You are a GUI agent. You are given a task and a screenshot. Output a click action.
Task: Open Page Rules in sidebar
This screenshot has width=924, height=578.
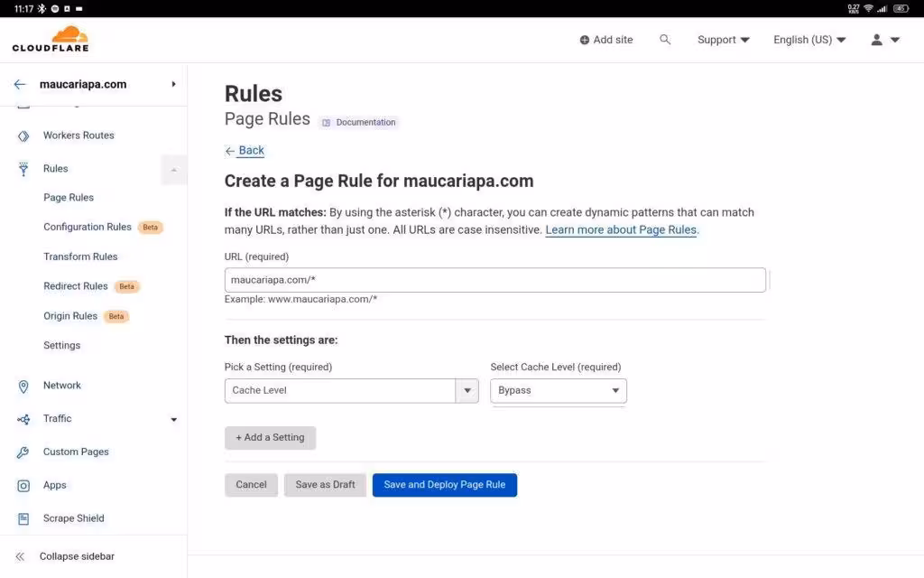(69, 198)
